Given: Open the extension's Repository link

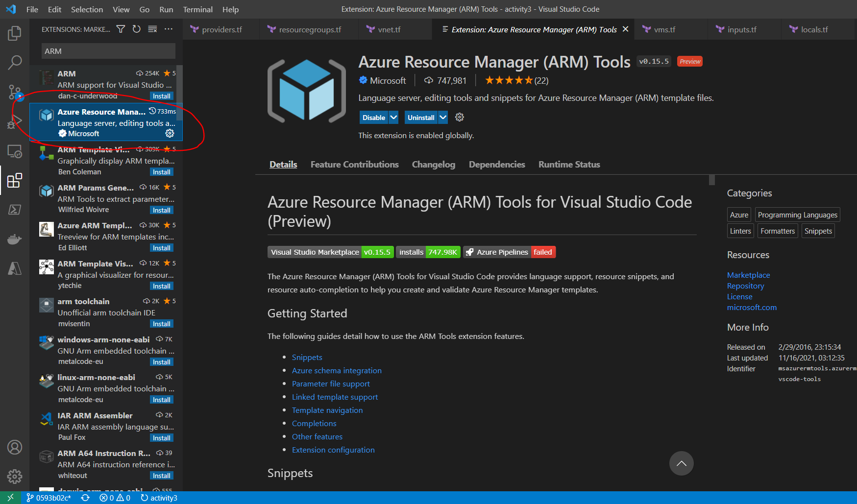Looking at the screenshot, I should [745, 286].
